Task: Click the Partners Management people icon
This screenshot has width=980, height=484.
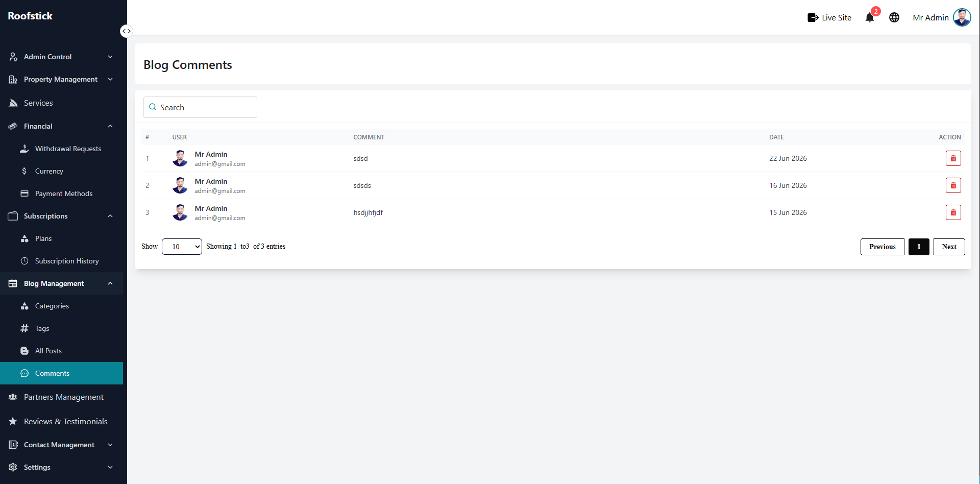Action: [x=13, y=397]
